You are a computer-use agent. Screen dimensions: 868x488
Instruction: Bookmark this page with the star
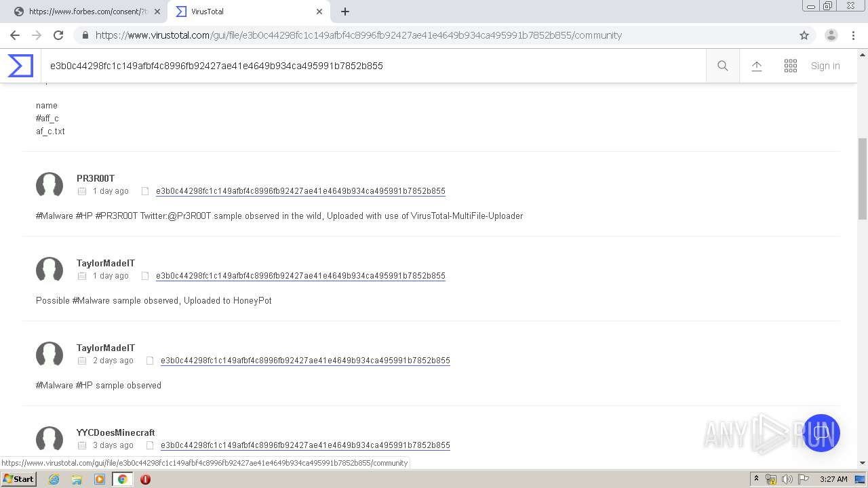(804, 35)
